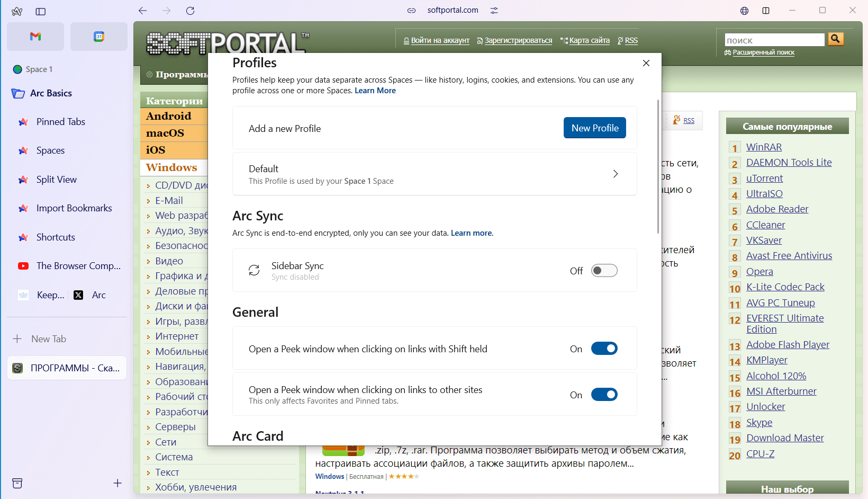This screenshot has width=868, height=499.
Task: Click the plus icon at sidebar bottom
Action: pyautogui.click(x=117, y=483)
